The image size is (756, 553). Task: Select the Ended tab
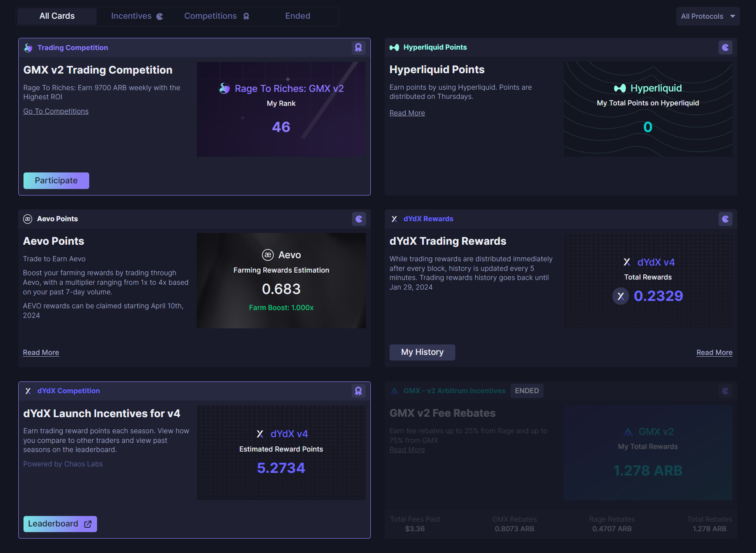[298, 16]
